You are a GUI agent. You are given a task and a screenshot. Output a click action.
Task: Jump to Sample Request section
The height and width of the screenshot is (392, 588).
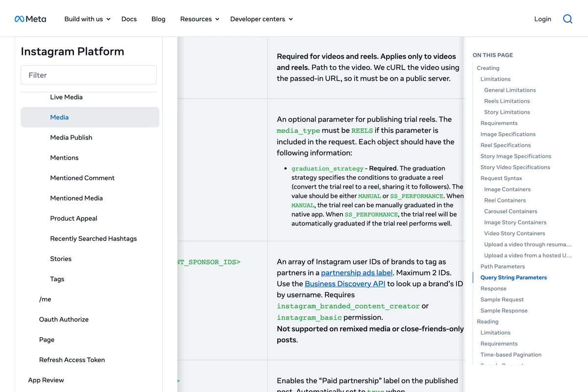502,299
